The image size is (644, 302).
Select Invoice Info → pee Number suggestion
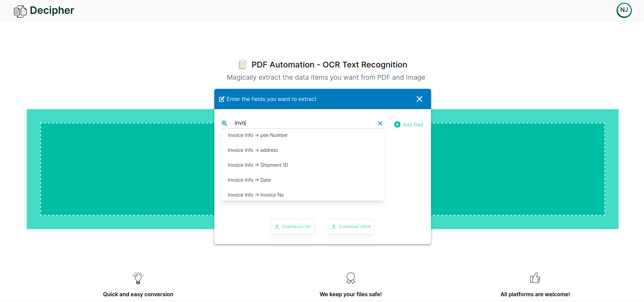[x=302, y=135]
